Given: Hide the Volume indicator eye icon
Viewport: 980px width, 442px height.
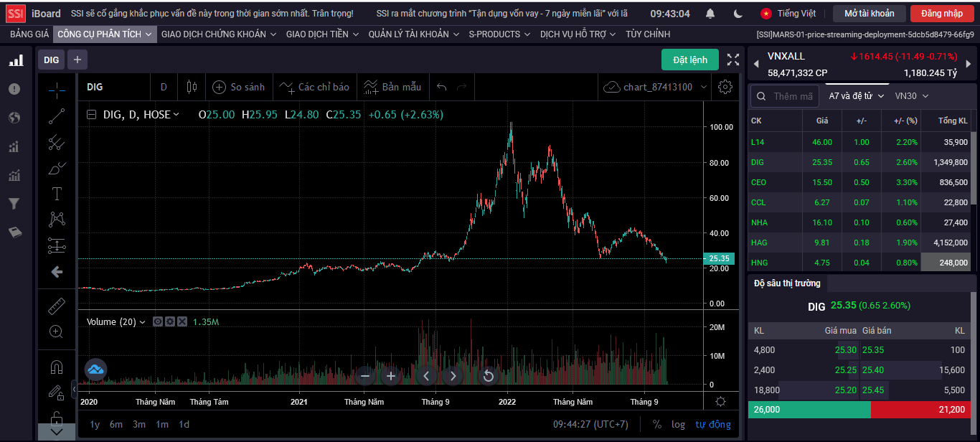Looking at the screenshot, I should pos(158,322).
